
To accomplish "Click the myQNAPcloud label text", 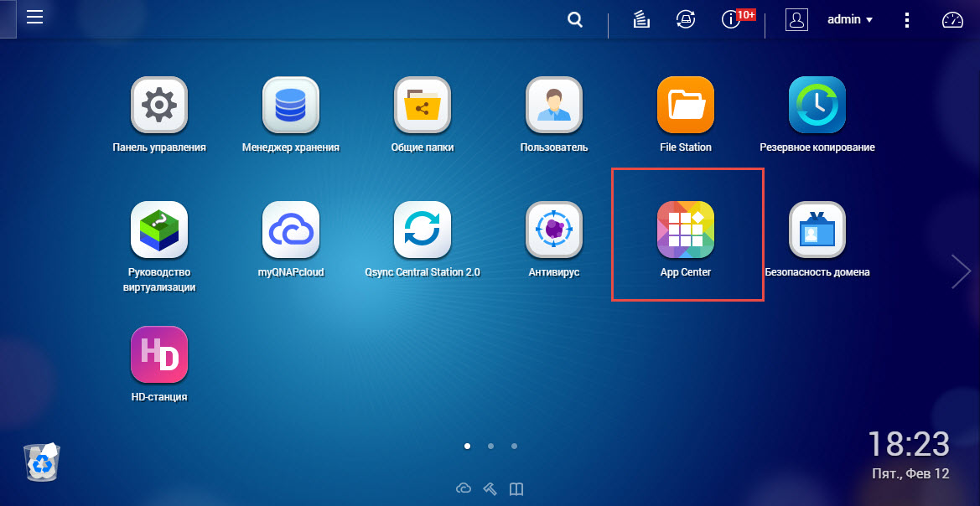I will pos(291,272).
